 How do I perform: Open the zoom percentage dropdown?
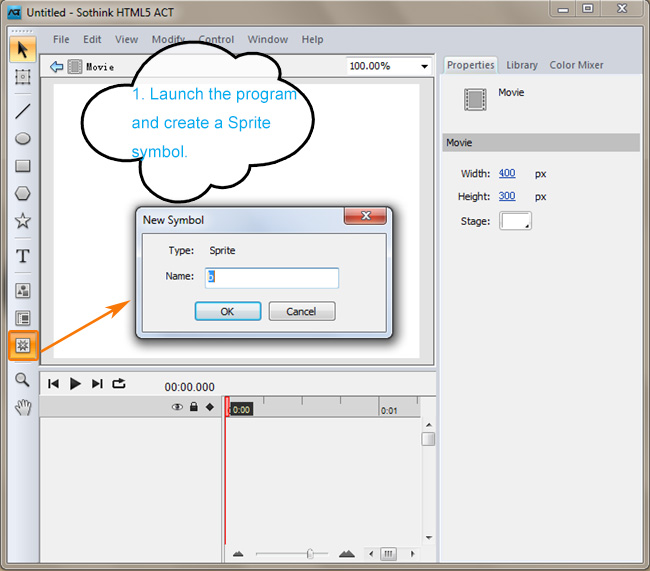[424, 66]
